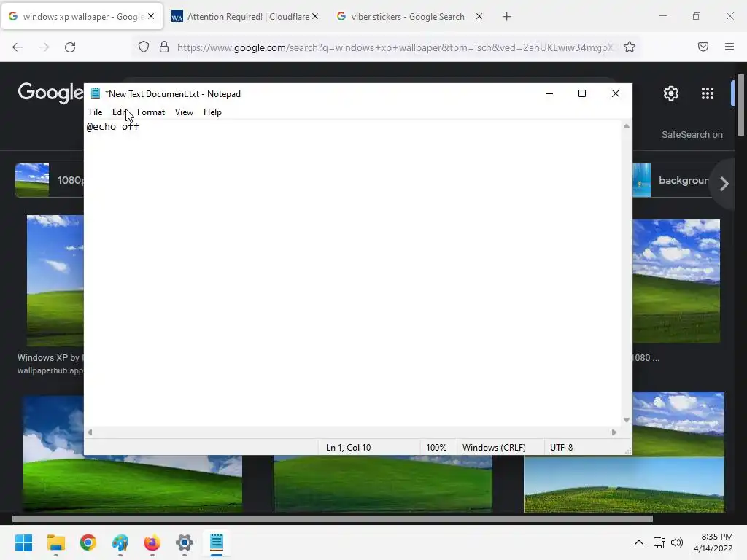Go back in Firefox
The image size is (747, 560).
(18, 47)
